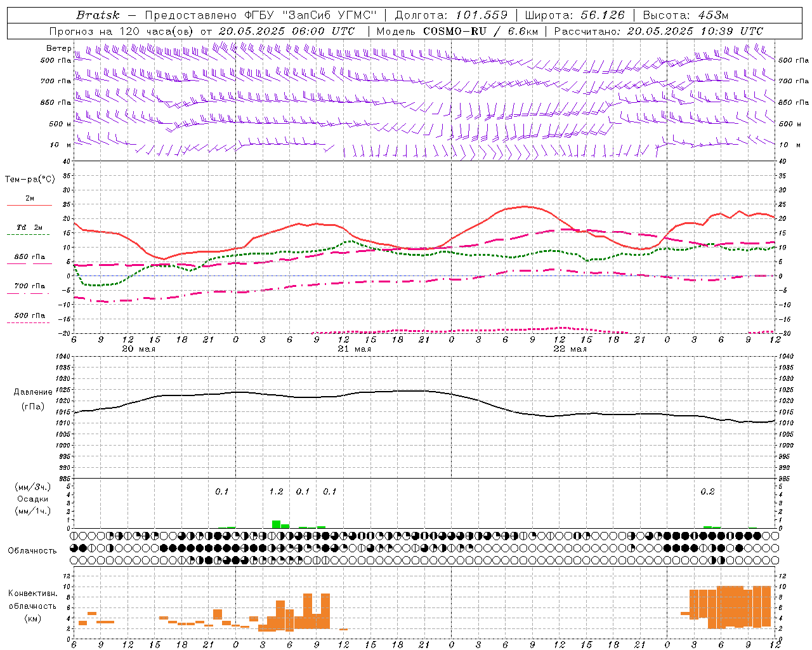Click the "20 мая" date label
This screenshot has width=812, height=650.
[x=138, y=349]
